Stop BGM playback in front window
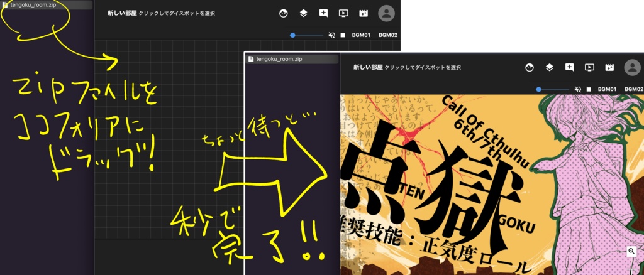Screen dimensions: 644x275 pyautogui.click(x=589, y=89)
